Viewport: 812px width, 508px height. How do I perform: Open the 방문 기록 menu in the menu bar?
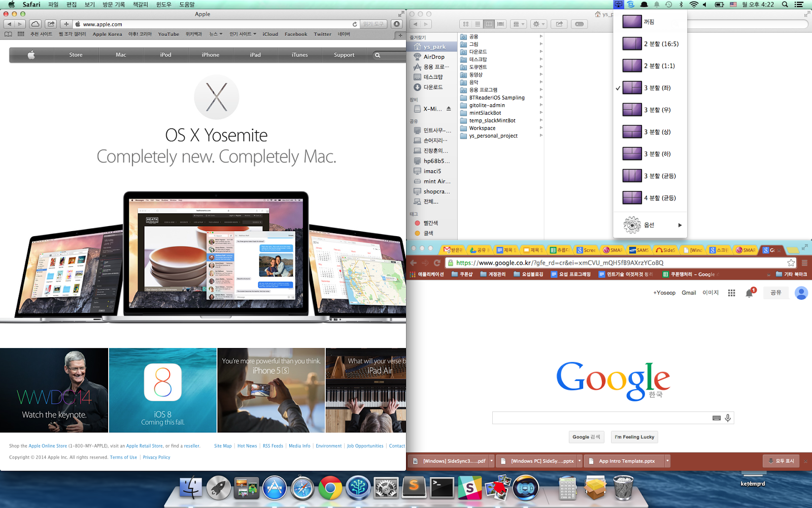coord(114,4)
